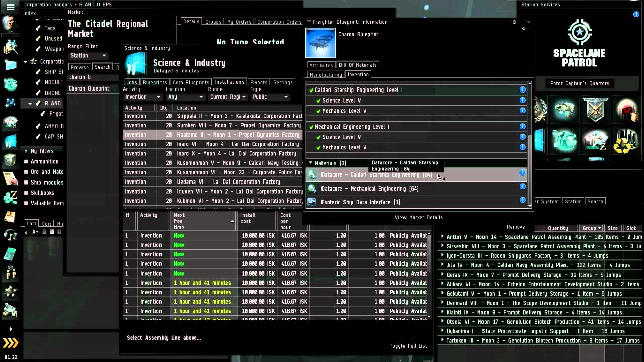Toggle the Ship modules filter checkbox
The height and width of the screenshot is (362, 644).
[x=26, y=183]
